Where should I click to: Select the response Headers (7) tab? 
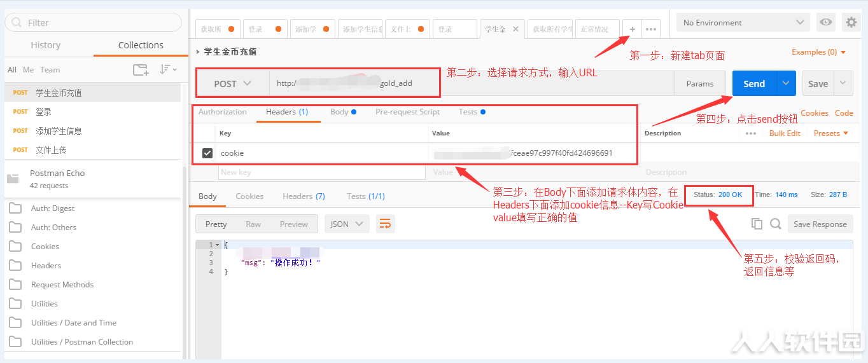tap(304, 196)
